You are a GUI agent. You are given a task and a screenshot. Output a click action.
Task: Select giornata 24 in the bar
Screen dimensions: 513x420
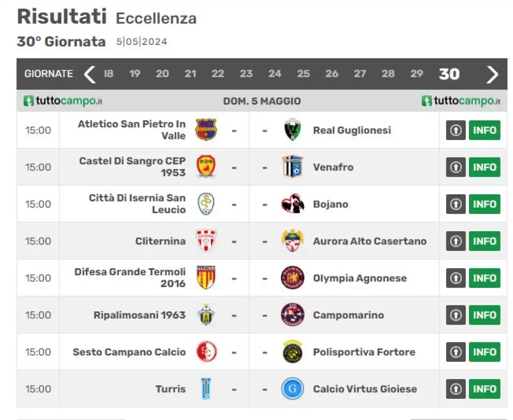tap(275, 74)
